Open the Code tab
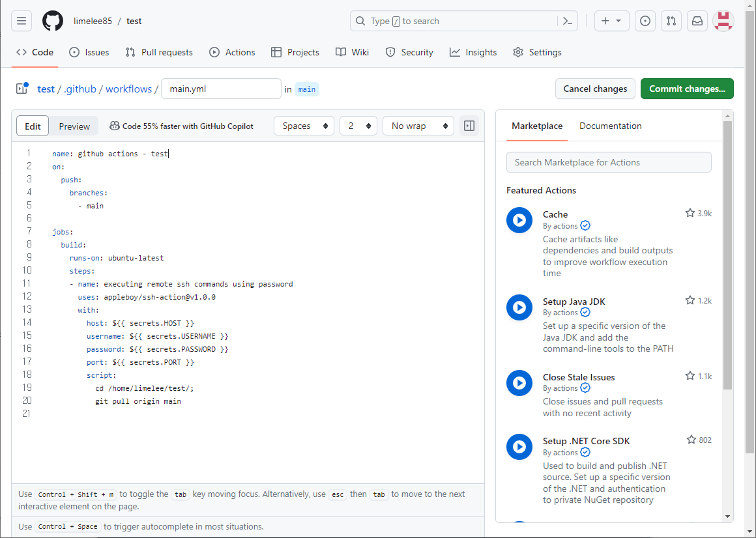756x538 pixels. (35, 52)
